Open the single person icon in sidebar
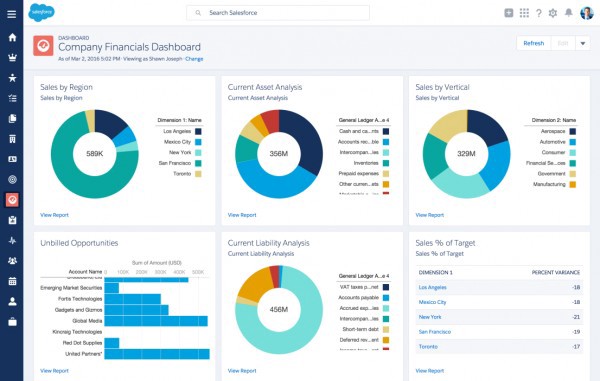This screenshot has width=600, height=381. 12,301
